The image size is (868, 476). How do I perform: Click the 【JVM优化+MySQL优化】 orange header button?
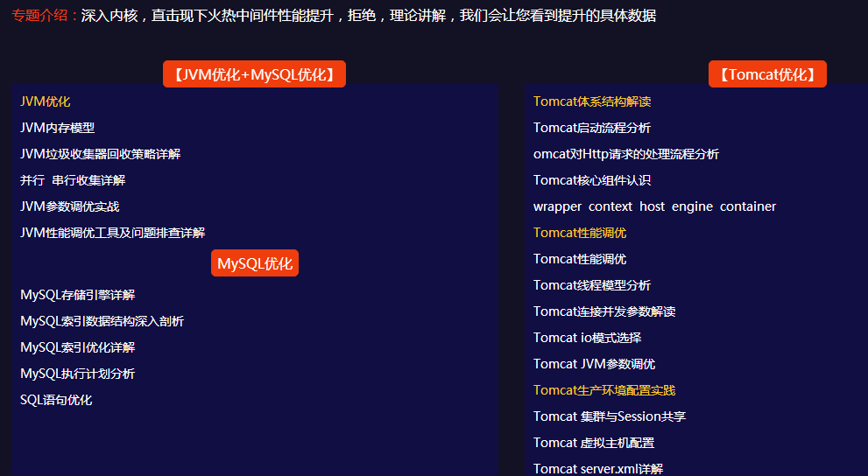(x=254, y=74)
